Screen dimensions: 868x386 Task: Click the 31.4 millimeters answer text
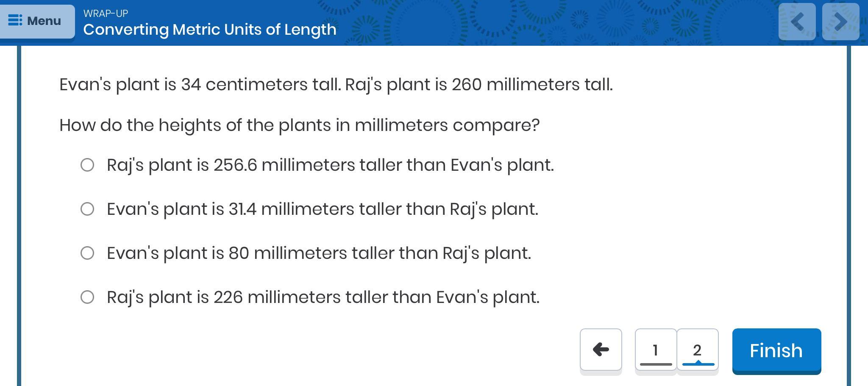pyautogui.click(x=322, y=209)
